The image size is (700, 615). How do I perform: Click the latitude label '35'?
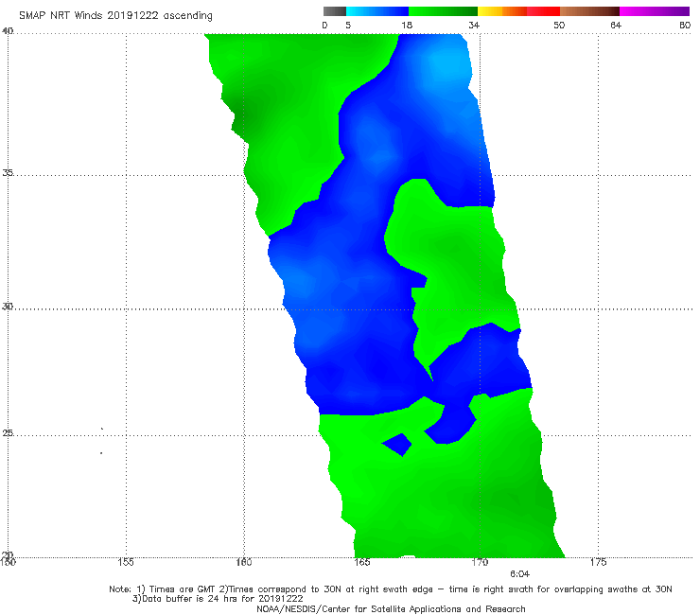click(8, 172)
